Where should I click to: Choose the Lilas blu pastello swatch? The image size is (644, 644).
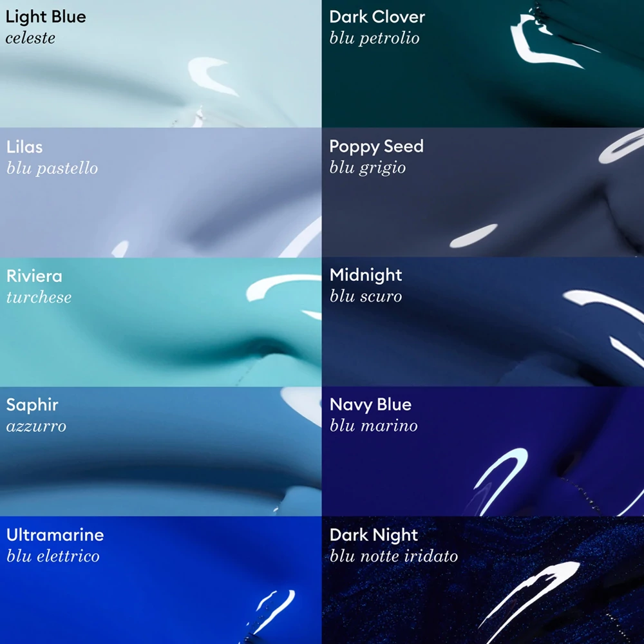(x=160, y=192)
